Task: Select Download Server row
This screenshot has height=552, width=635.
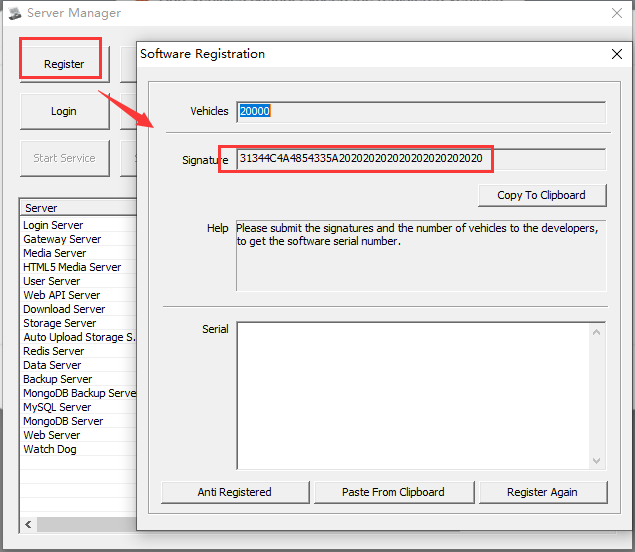Action: (x=79, y=309)
